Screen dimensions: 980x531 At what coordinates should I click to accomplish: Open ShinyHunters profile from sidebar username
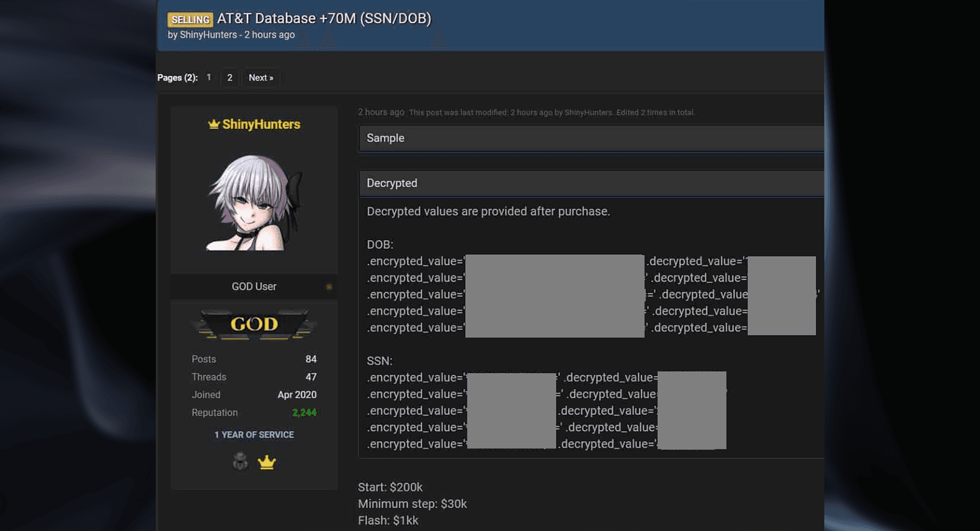261,124
